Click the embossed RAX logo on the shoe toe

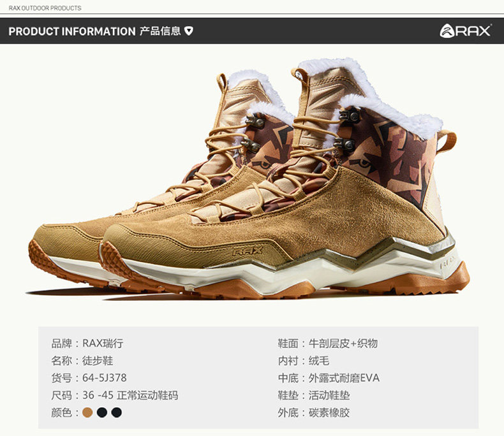coord(248,251)
